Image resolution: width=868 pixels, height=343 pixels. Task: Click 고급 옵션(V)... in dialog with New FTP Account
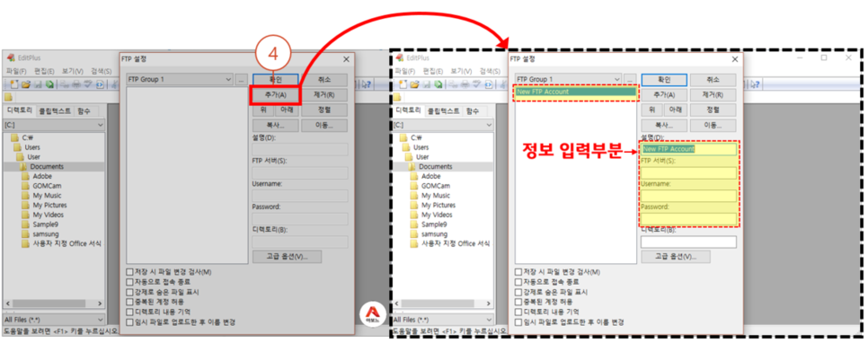coord(676,257)
